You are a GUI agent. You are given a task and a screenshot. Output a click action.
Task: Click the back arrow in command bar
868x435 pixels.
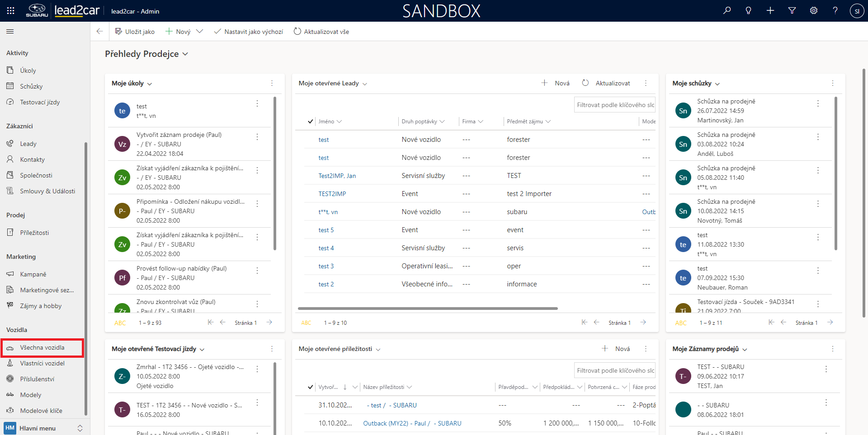click(100, 32)
